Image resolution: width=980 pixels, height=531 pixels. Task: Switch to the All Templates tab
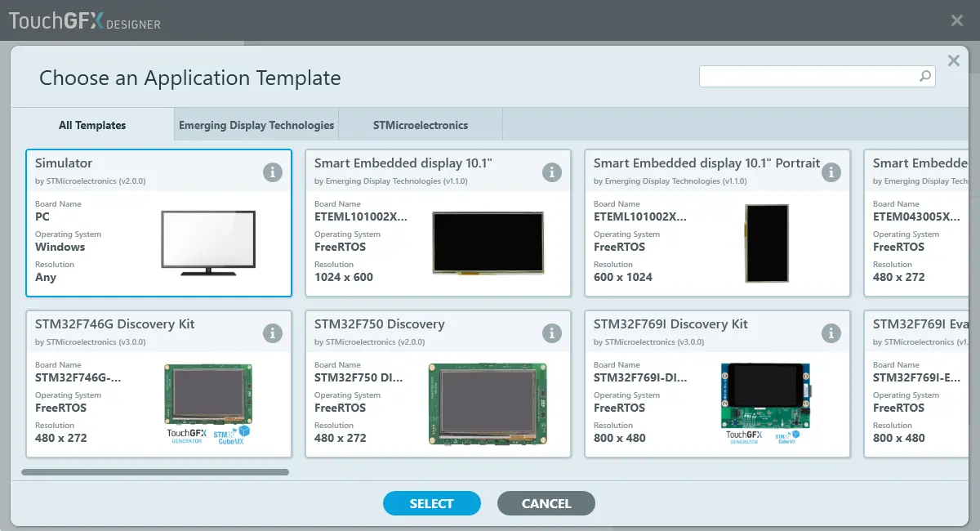coord(92,125)
